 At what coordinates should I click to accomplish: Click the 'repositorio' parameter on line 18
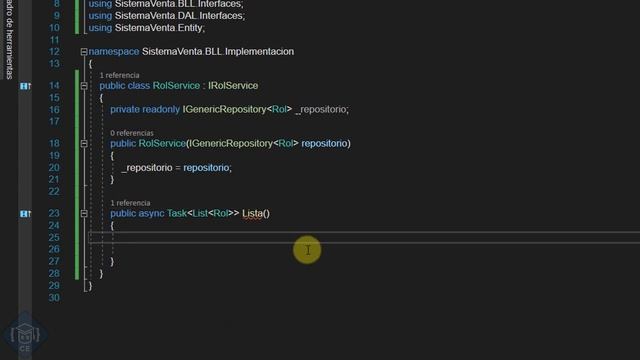tap(324, 144)
